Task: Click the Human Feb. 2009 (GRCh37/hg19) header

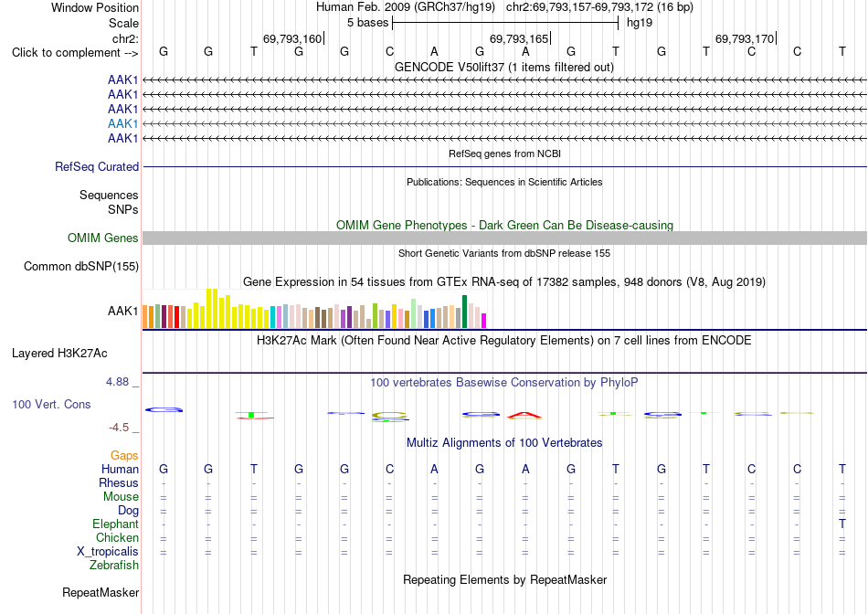Action: (407, 7)
